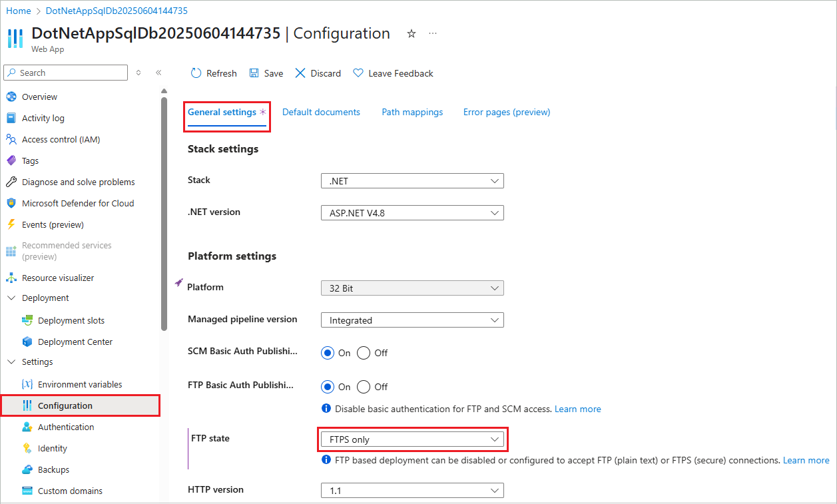Screen dimensions: 837x504
Task: Click the Environment variables icon
Action: click(27, 384)
